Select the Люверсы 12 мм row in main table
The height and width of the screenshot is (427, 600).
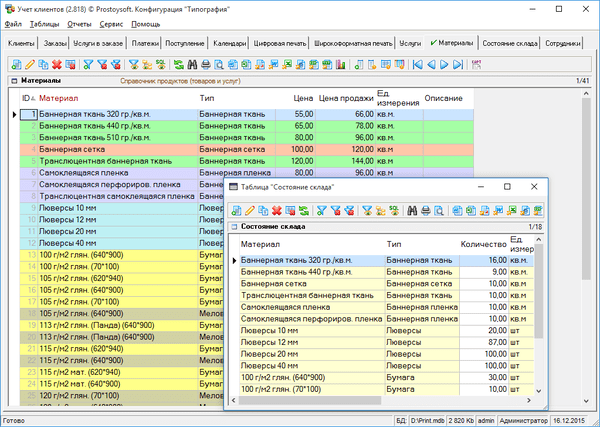122,220
